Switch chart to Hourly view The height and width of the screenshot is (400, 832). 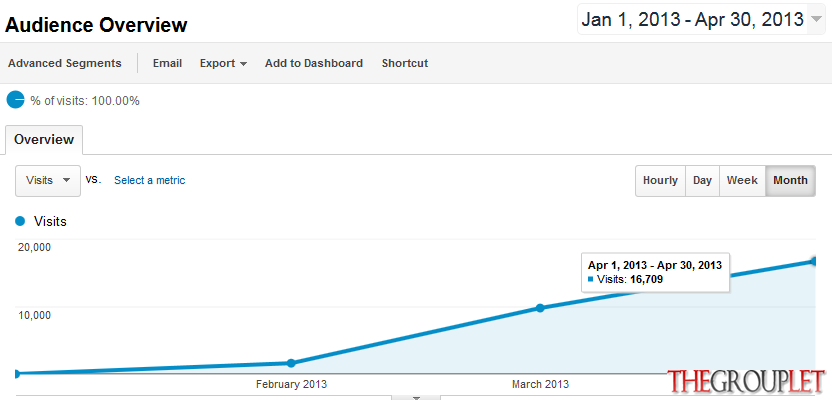(660, 180)
